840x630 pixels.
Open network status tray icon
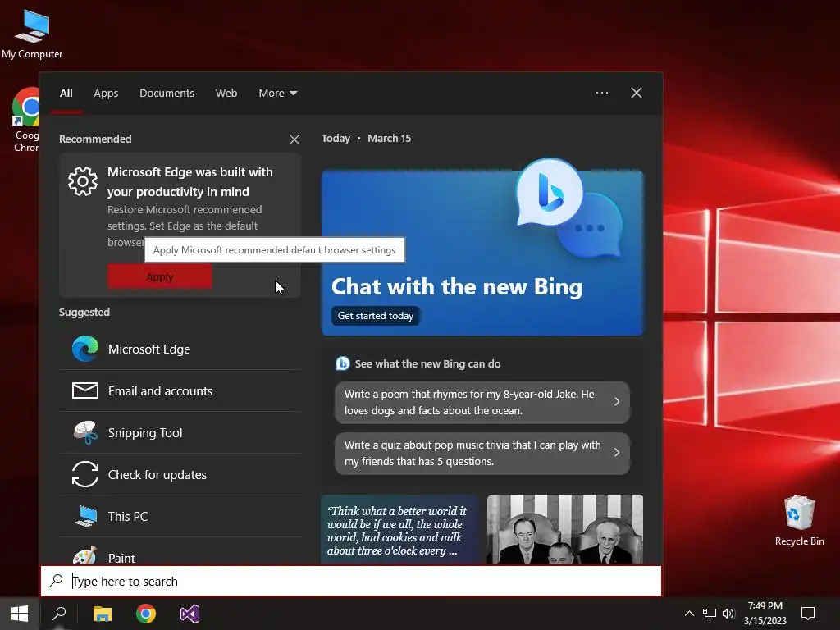coord(710,614)
